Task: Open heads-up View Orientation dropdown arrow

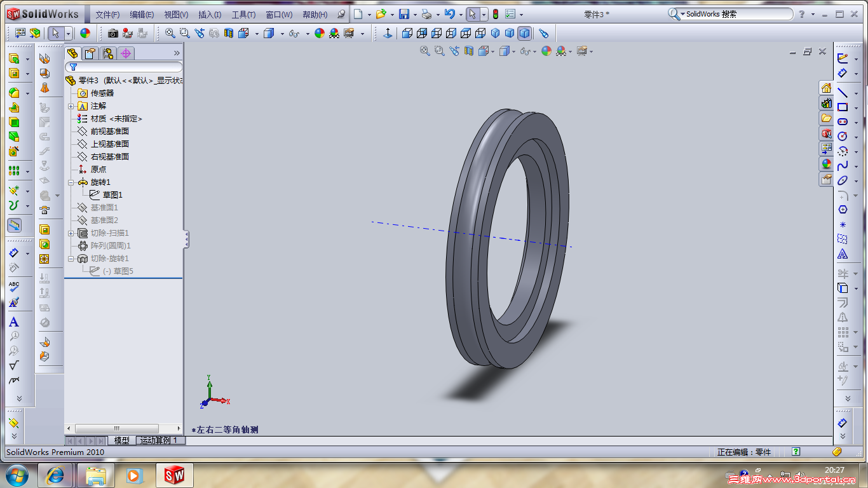Action: (x=493, y=52)
